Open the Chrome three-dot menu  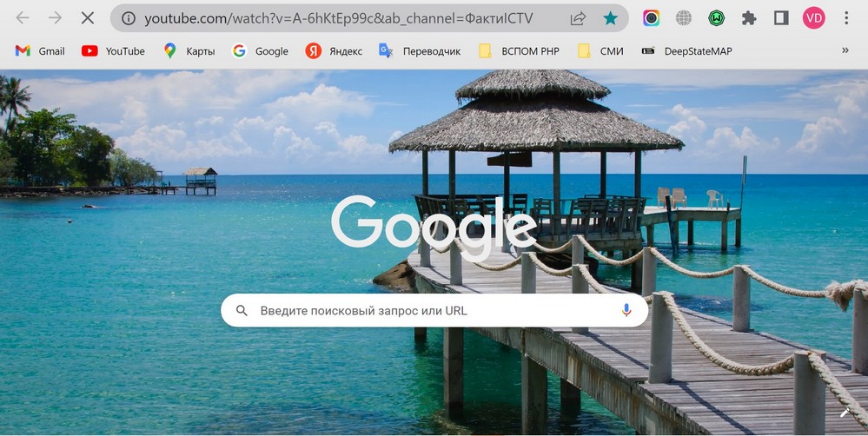tap(846, 18)
